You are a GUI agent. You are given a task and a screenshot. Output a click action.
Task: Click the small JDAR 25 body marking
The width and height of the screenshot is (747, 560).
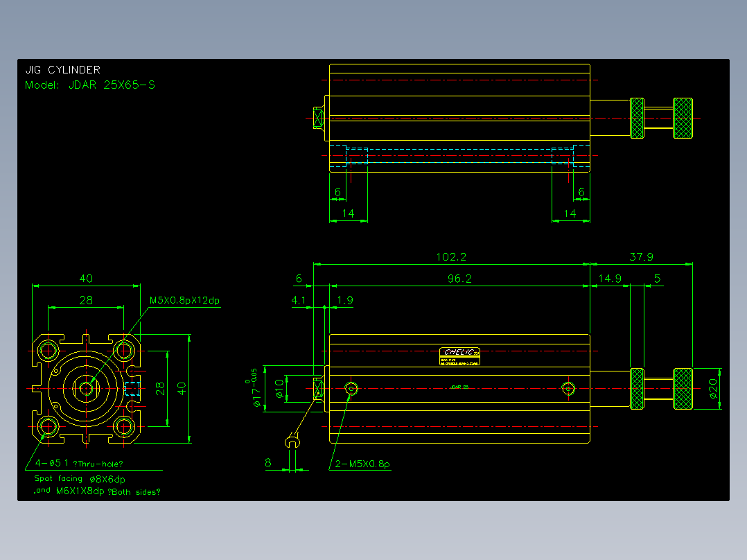pyautogui.click(x=459, y=387)
